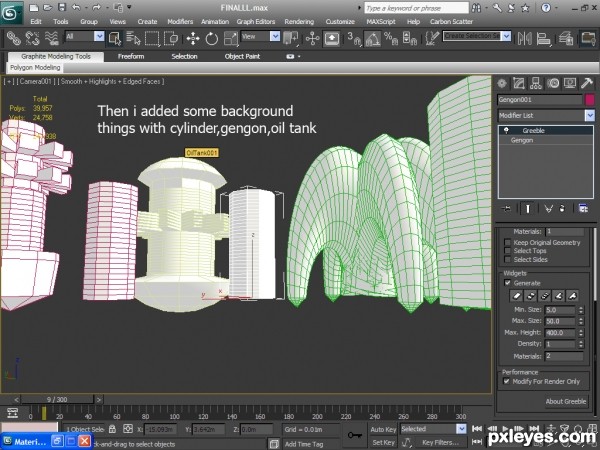
Task: Toggle the Greeble modifier lightbulb
Action: coord(506,130)
